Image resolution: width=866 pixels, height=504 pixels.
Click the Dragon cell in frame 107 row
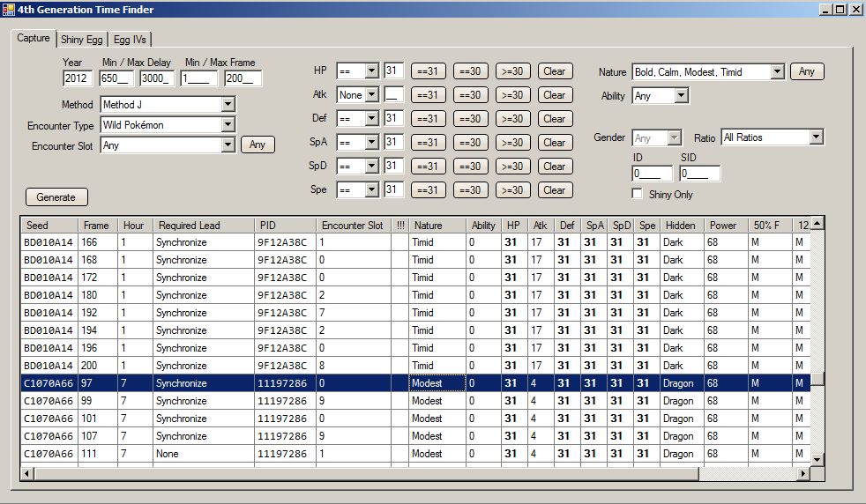click(683, 436)
